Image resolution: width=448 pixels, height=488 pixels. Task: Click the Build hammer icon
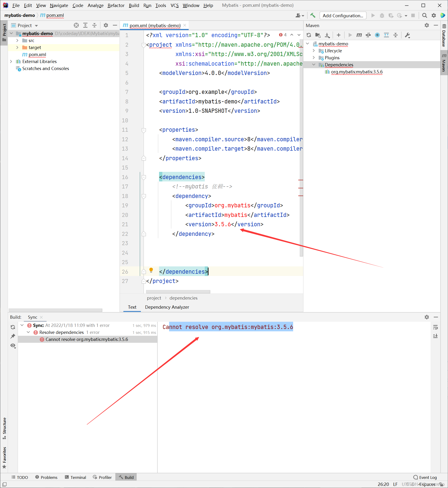[313, 16]
